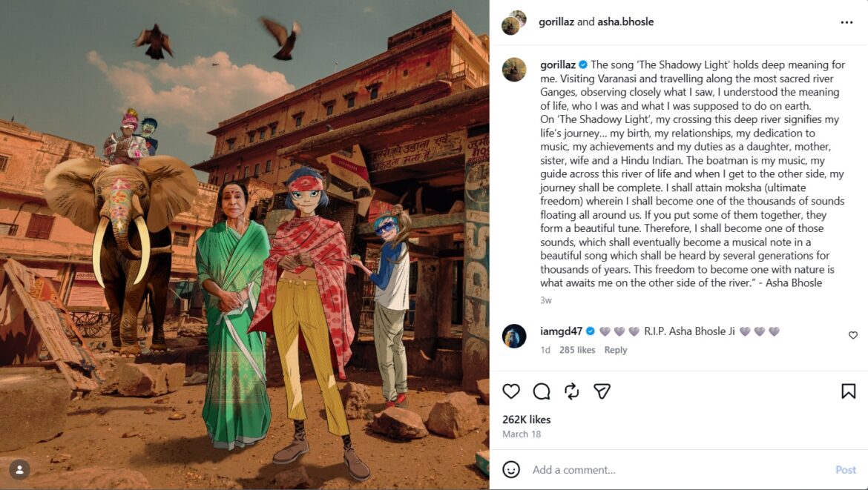Open the gorillaz profile from the header
The height and width of the screenshot is (490, 868).
click(x=556, y=21)
